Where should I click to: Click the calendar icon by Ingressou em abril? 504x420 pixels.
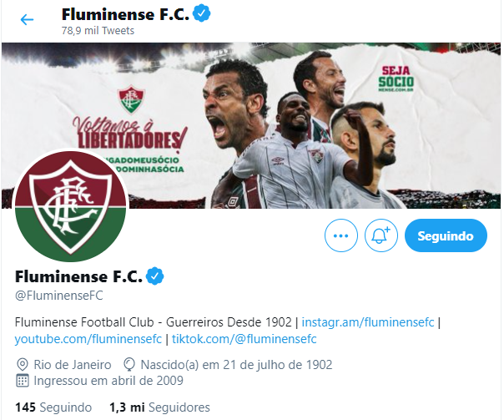click(23, 381)
